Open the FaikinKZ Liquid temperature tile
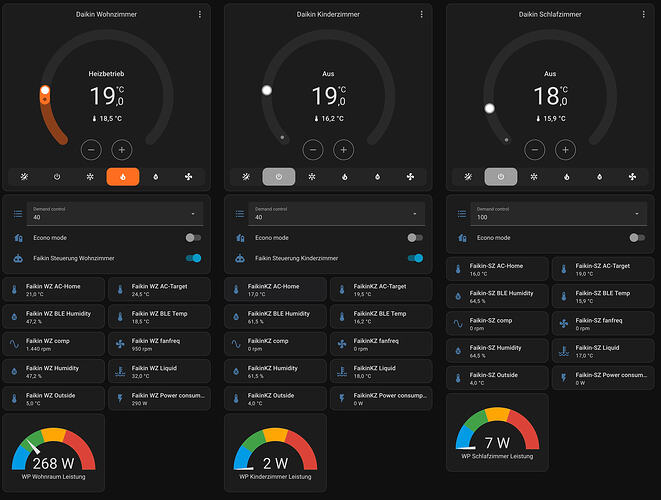This screenshot has height=500, width=661. (381, 371)
